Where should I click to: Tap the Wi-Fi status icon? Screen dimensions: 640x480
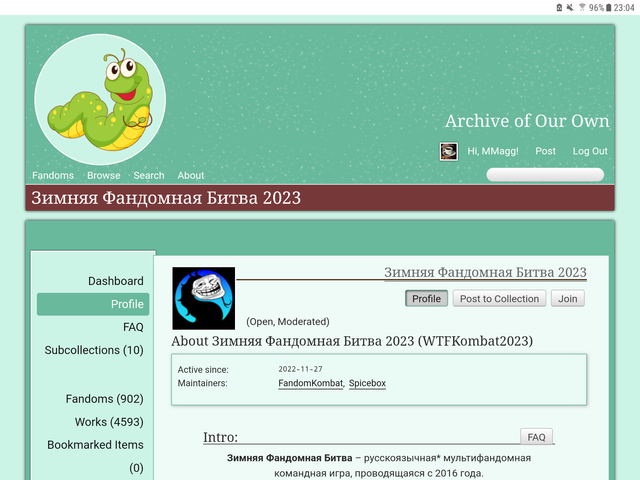pyautogui.click(x=582, y=7)
